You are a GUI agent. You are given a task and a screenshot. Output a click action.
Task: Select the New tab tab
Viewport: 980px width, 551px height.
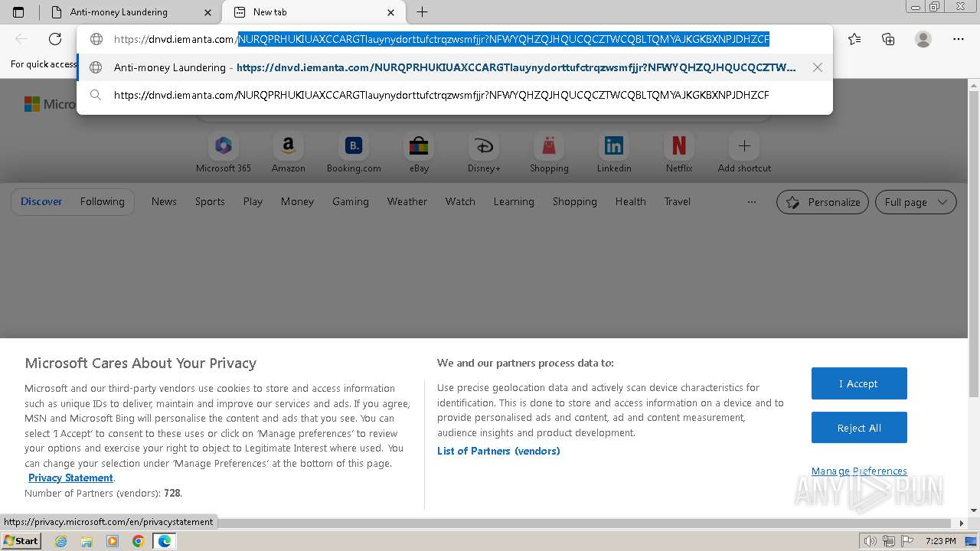[314, 12]
